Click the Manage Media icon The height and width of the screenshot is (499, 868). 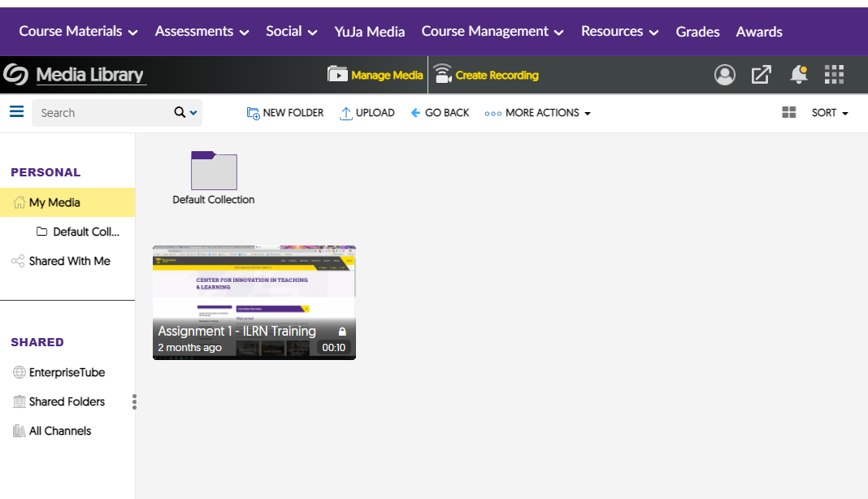point(337,75)
